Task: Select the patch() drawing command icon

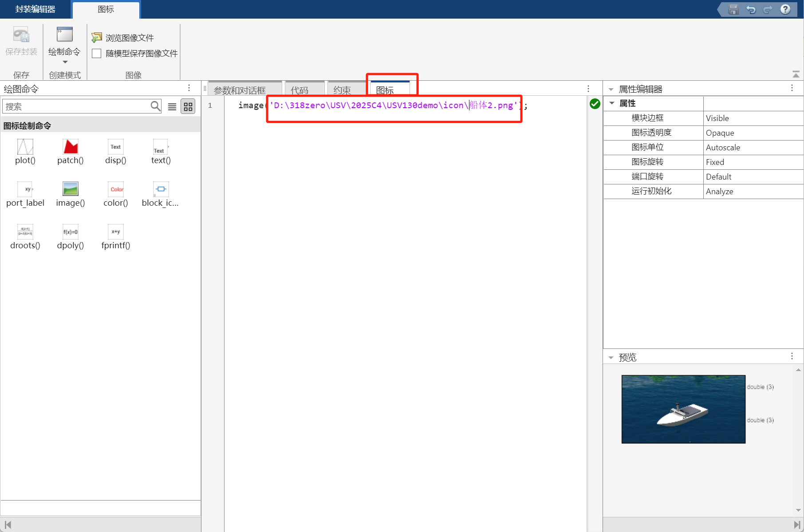Action: [x=70, y=147]
